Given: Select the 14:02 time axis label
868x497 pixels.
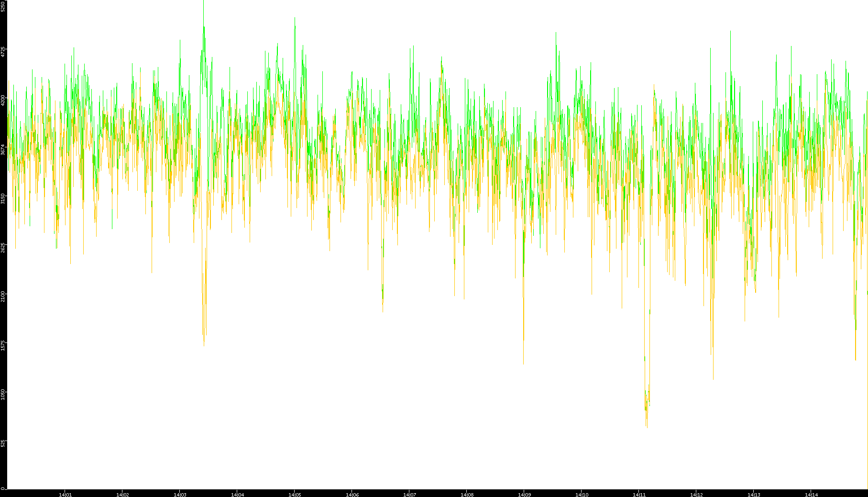Looking at the screenshot, I should tap(122, 495).
